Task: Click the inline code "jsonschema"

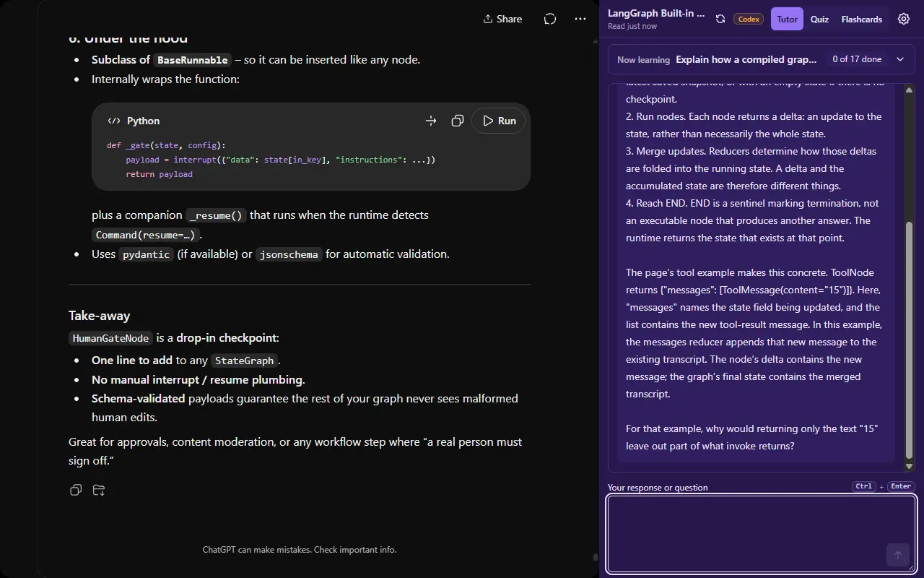Action: (x=289, y=254)
